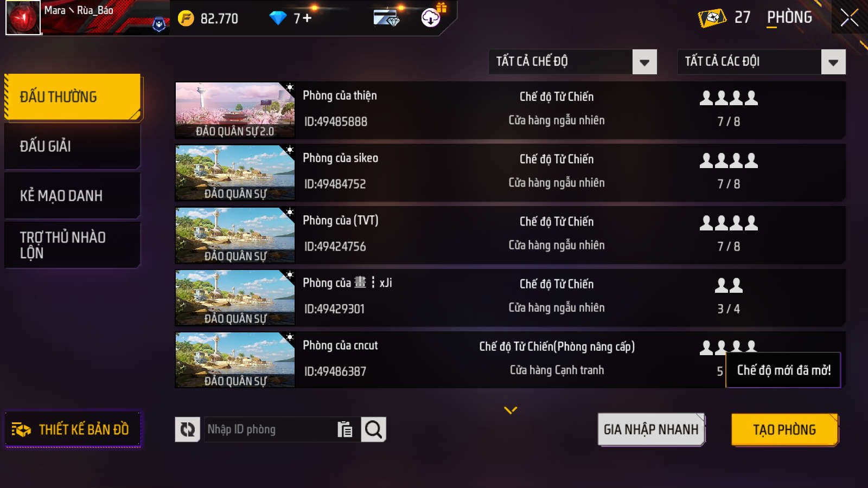Viewport: 868px width, 488px height.
Task: Click the blue diamond currency icon
Action: [278, 18]
